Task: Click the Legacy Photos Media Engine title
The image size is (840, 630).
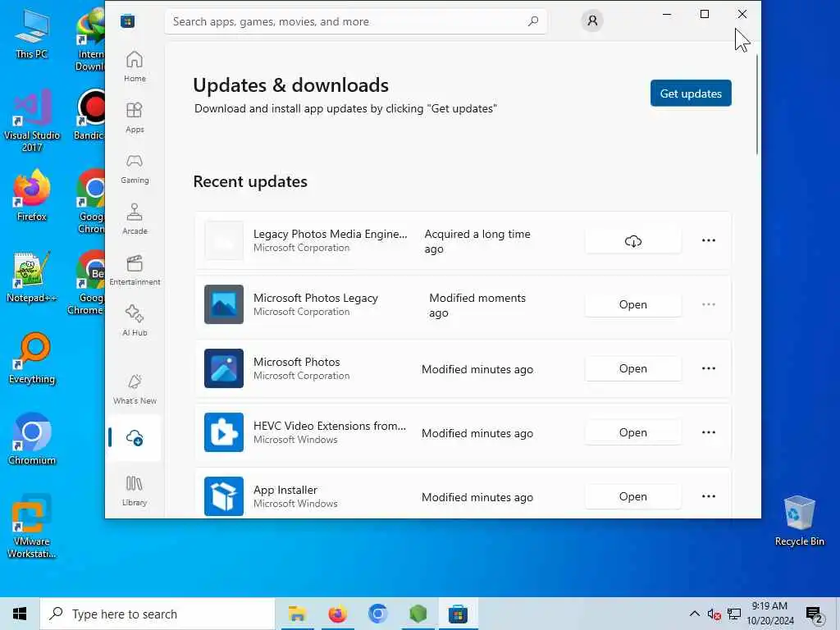Action: click(x=330, y=234)
